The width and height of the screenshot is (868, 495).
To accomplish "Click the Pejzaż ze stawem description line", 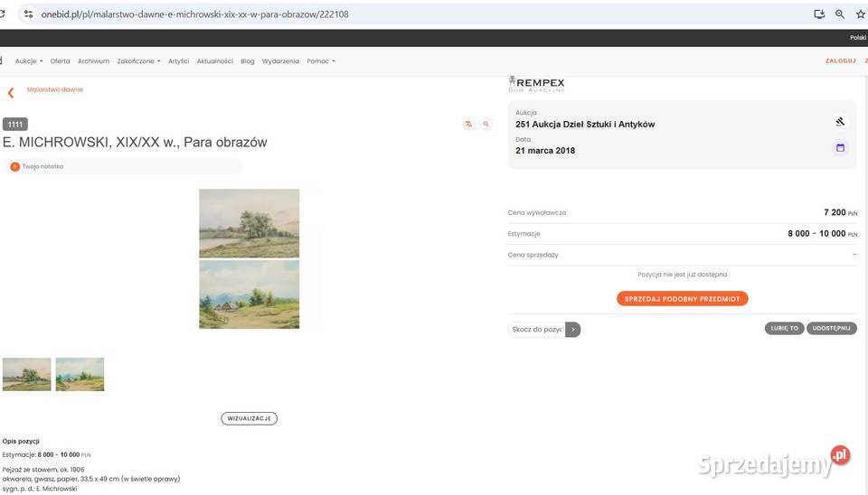I will pyautogui.click(x=43, y=470).
